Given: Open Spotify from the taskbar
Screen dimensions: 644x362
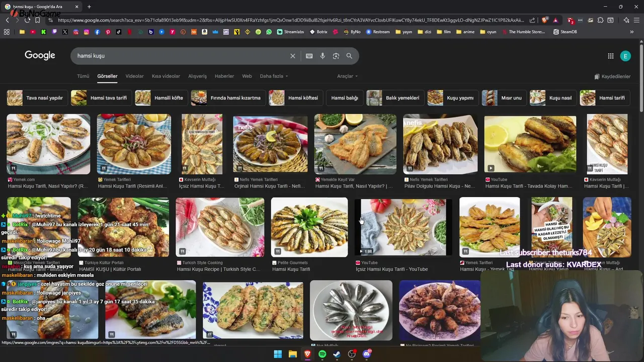Looking at the screenshot, I should (322, 354).
